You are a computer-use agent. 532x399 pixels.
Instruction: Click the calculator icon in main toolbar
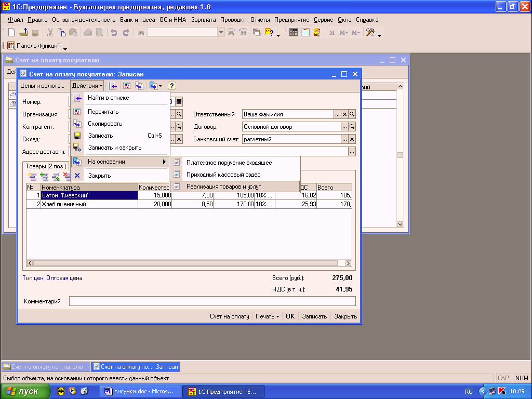click(294, 32)
